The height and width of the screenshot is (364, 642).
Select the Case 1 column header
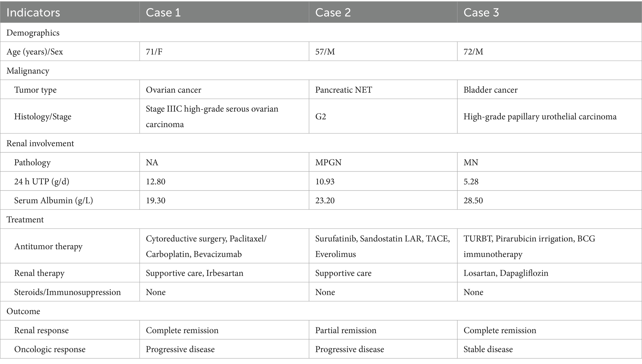click(163, 12)
